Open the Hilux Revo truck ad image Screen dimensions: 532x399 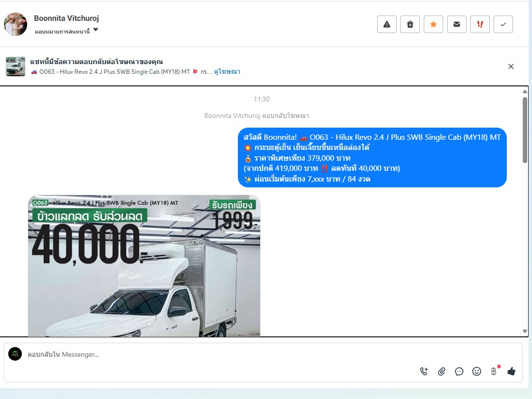[144, 266]
